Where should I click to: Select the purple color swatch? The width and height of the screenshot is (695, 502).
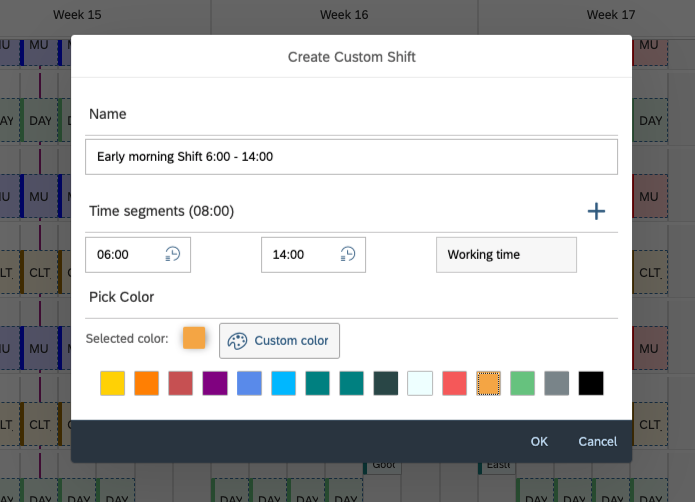[215, 384]
